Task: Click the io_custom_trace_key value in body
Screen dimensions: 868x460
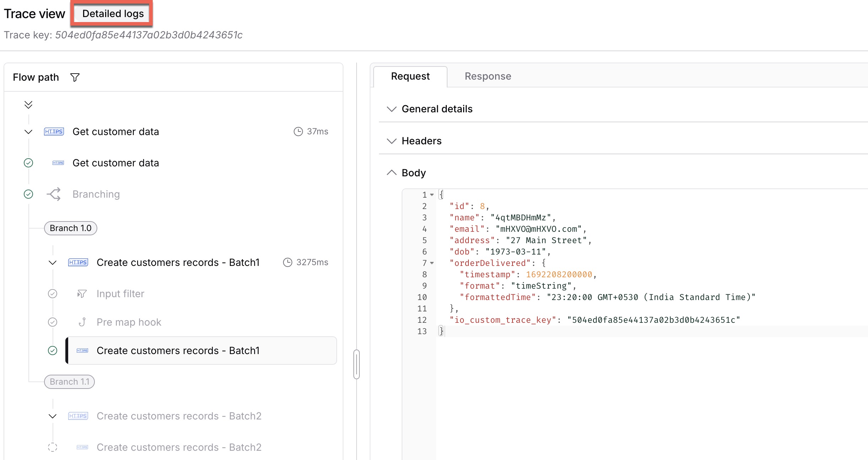Action: click(x=653, y=320)
